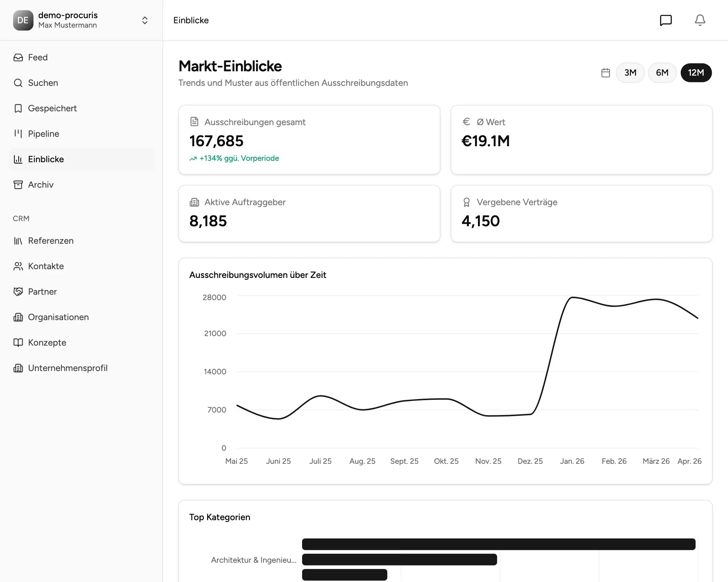Expand the demo-procuris workspace switcher
The width and height of the screenshot is (728, 582).
pyautogui.click(x=145, y=20)
